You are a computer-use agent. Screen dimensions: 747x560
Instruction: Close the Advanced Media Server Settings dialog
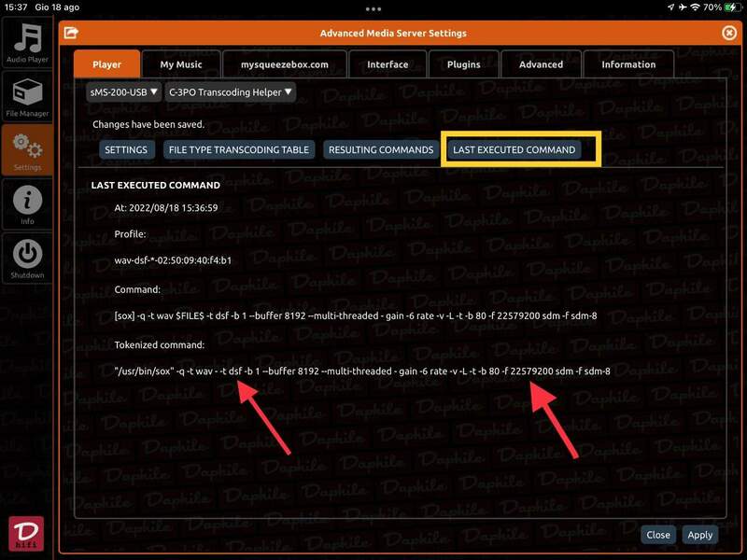click(x=729, y=34)
